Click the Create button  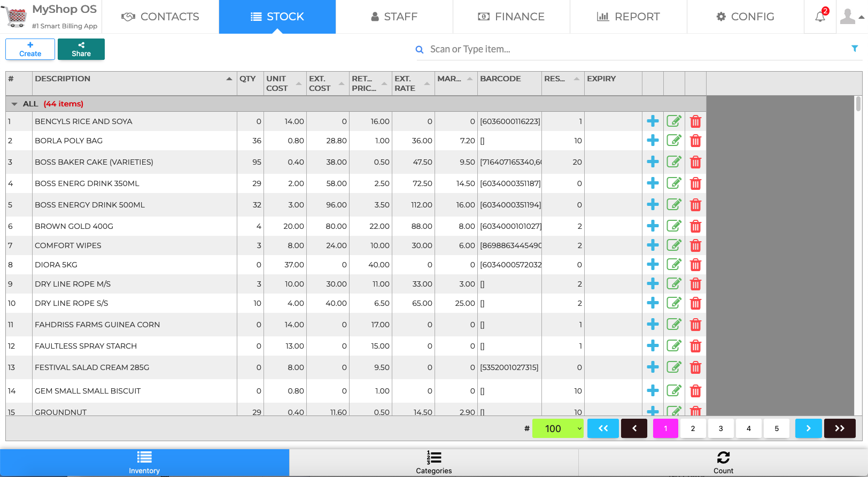click(30, 49)
